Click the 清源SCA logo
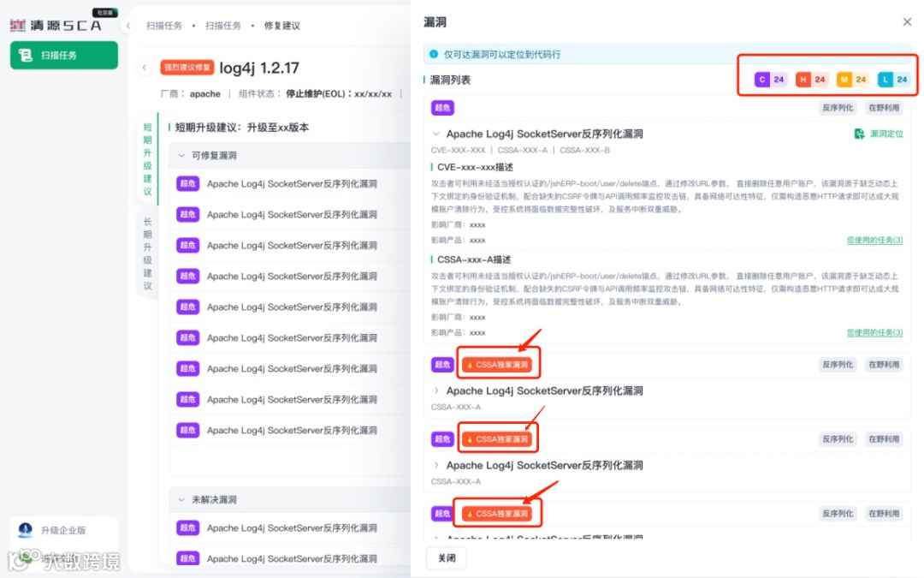Viewport: 924px width, 578px height. pyautogui.click(x=56, y=25)
